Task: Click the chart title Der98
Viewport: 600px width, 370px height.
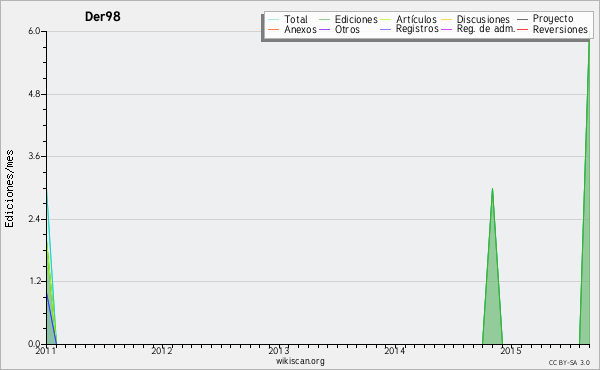Action: tap(103, 16)
